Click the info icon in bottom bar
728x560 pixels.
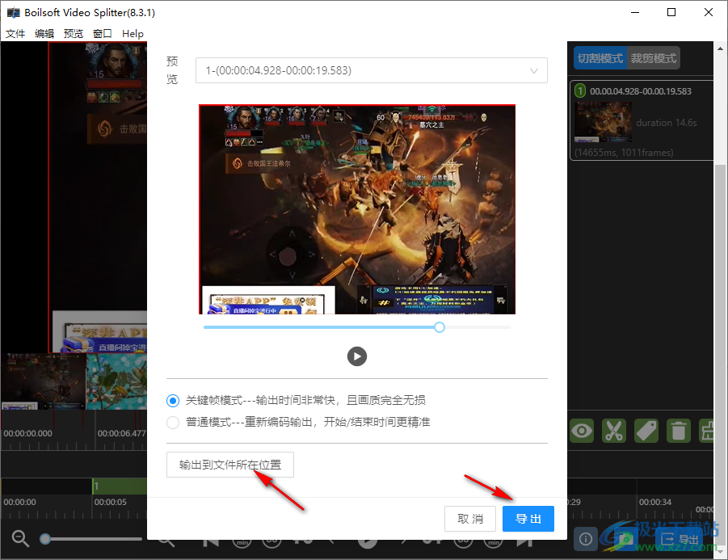pyautogui.click(x=586, y=539)
